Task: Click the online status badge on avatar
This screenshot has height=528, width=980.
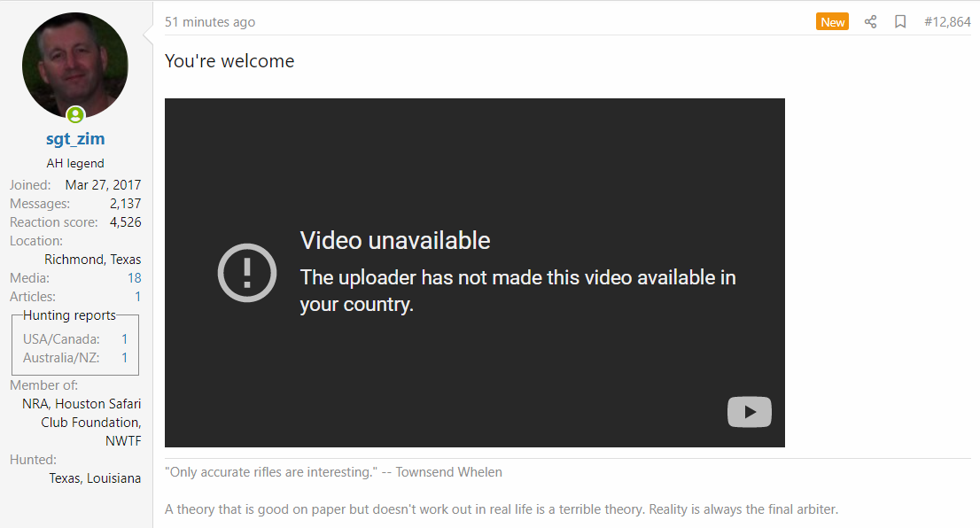Action: [75, 114]
